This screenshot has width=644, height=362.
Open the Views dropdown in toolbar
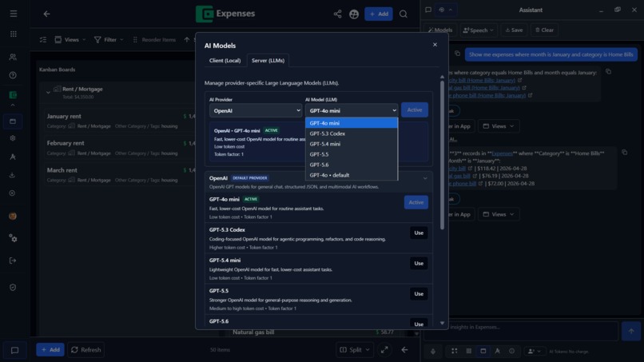pos(70,40)
